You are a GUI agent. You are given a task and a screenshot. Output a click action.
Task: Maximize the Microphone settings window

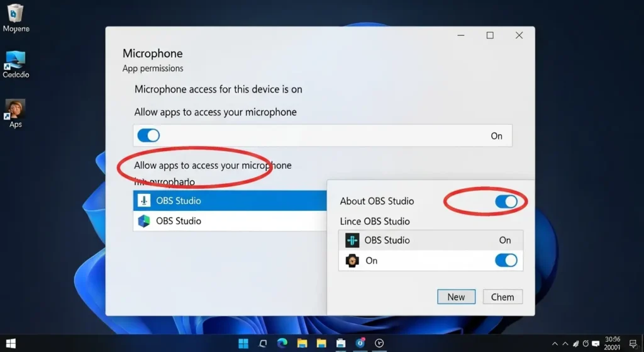coord(490,35)
